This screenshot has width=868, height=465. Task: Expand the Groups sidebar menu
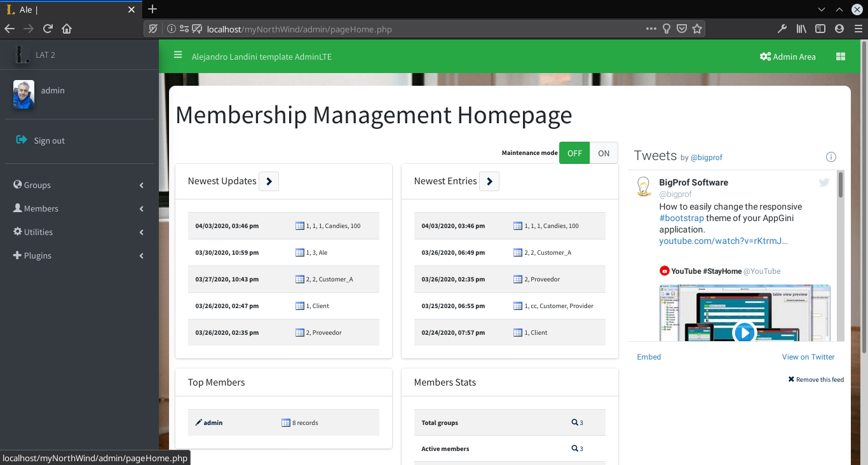click(79, 185)
